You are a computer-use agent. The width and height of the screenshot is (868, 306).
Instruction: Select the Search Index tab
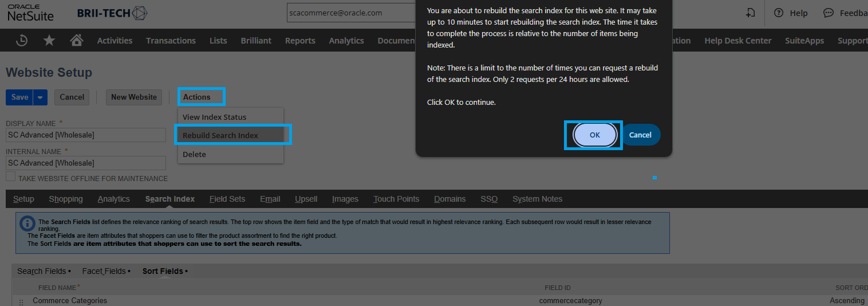click(x=170, y=199)
